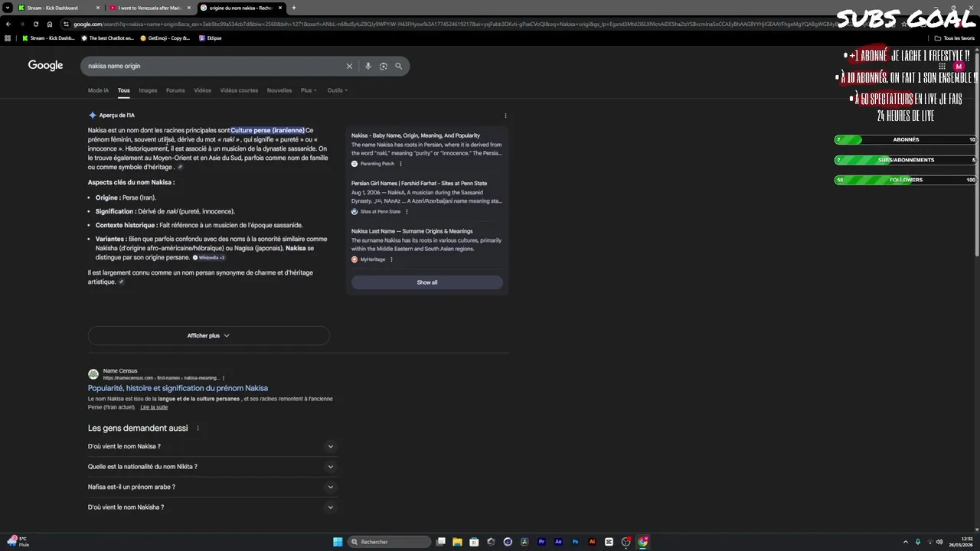The image size is (980, 551).
Task: Open After Effects from taskbar
Action: tap(558, 542)
